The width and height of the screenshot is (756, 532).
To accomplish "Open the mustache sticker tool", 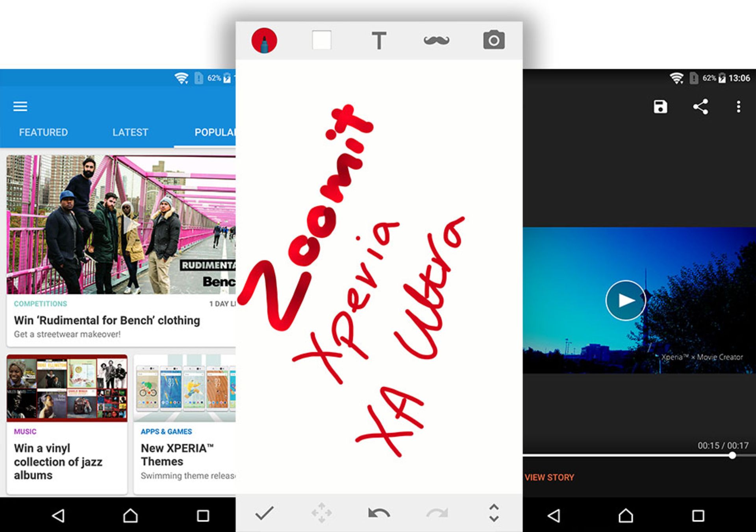I will 436,40.
